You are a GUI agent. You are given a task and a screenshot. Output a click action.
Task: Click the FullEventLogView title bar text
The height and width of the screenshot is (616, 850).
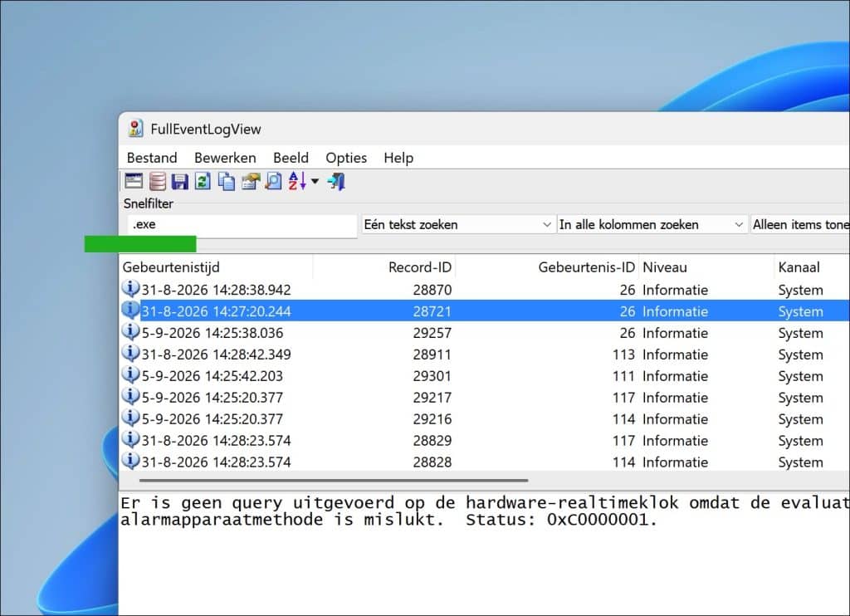[206, 129]
